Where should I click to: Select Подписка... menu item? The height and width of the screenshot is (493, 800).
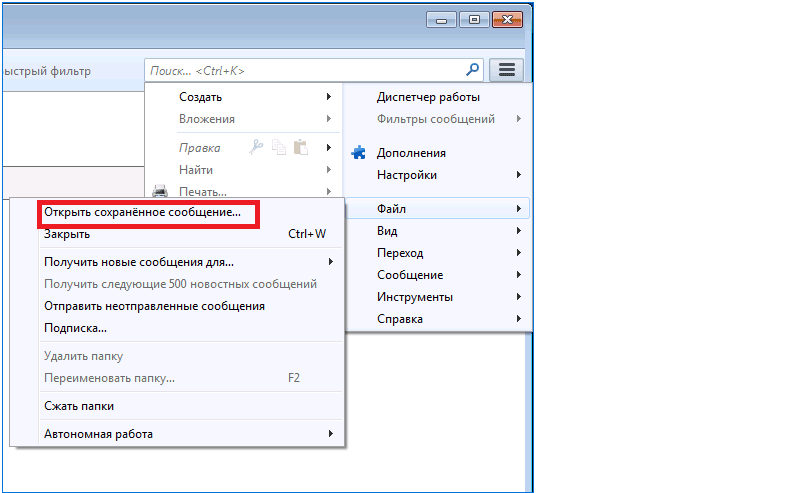(76, 328)
